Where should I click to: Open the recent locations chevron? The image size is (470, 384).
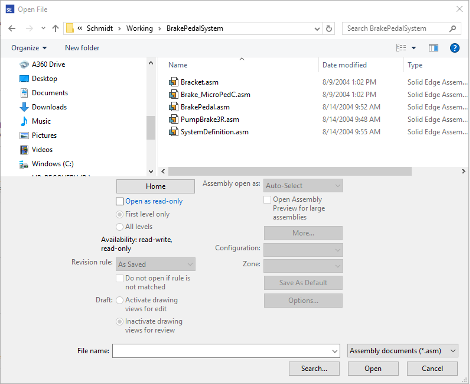pos(43,28)
